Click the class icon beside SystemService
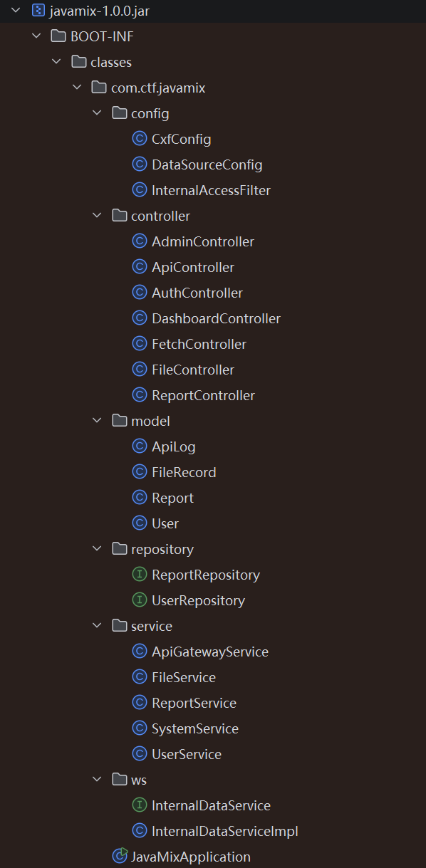426x868 pixels. tap(140, 728)
